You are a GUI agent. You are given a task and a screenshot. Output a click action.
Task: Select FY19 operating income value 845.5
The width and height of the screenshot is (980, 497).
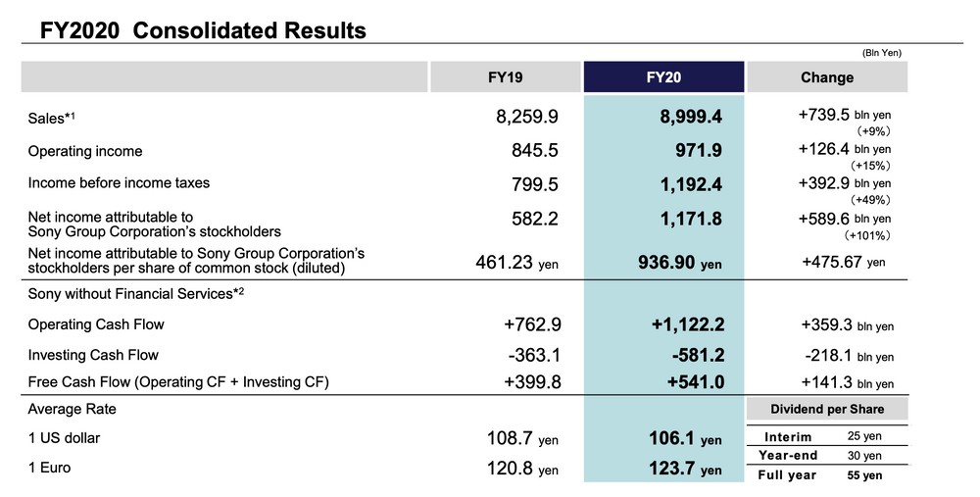533,151
